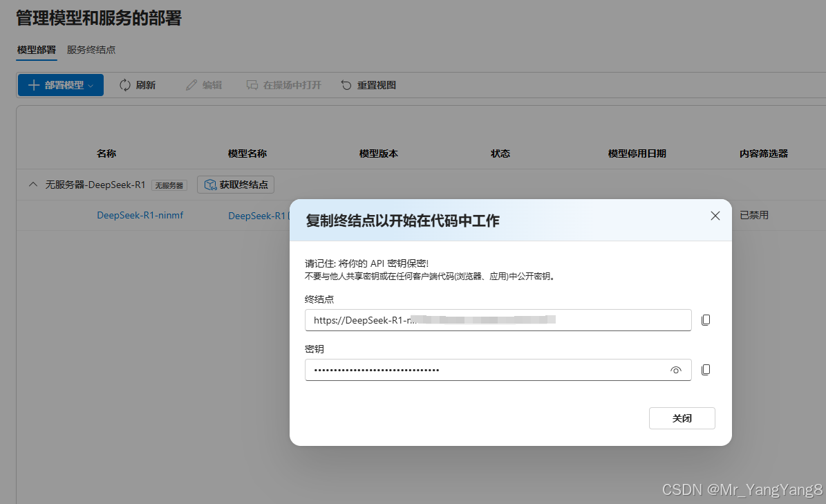Click the 状态 column header
This screenshot has width=826, height=504.
[500, 153]
